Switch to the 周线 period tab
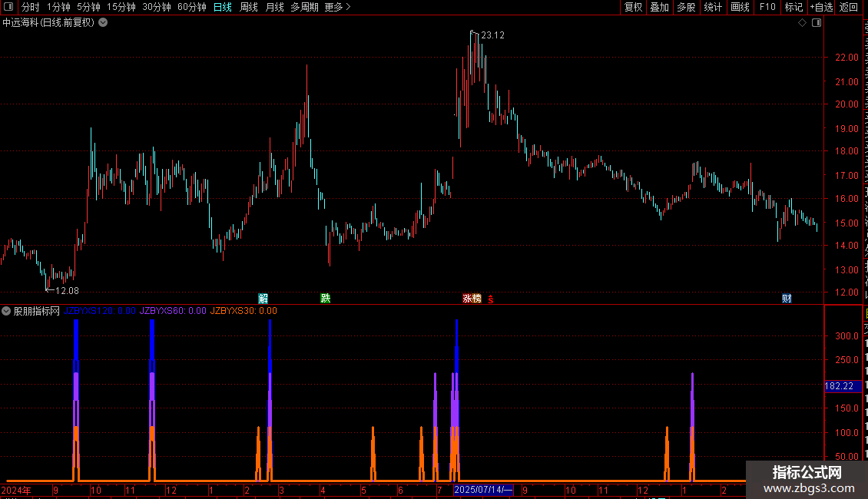The height and width of the screenshot is (499, 868). click(249, 7)
